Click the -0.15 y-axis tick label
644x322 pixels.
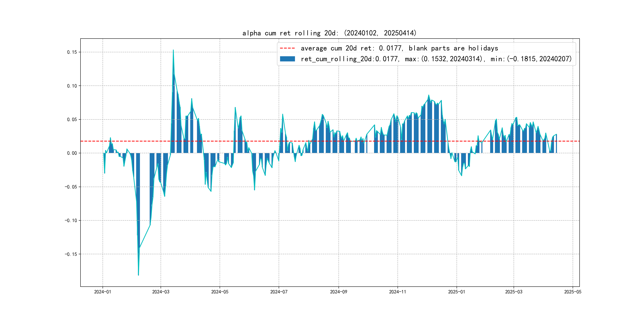71,254
